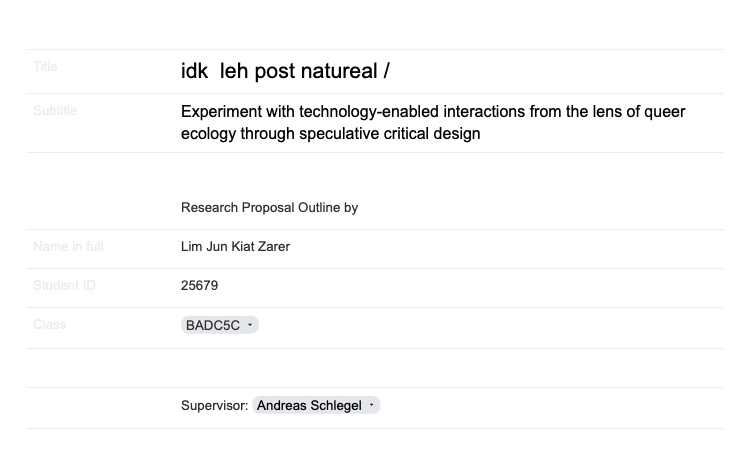Click the 'Class' row label
734x457 pixels.
click(x=50, y=324)
